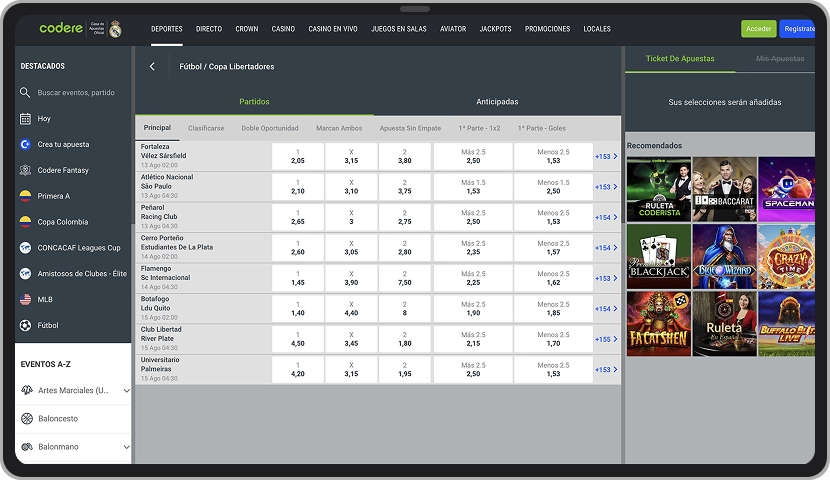Click the search magnifier icon
This screenshot has height=480, width=830.
coord(25,93)
